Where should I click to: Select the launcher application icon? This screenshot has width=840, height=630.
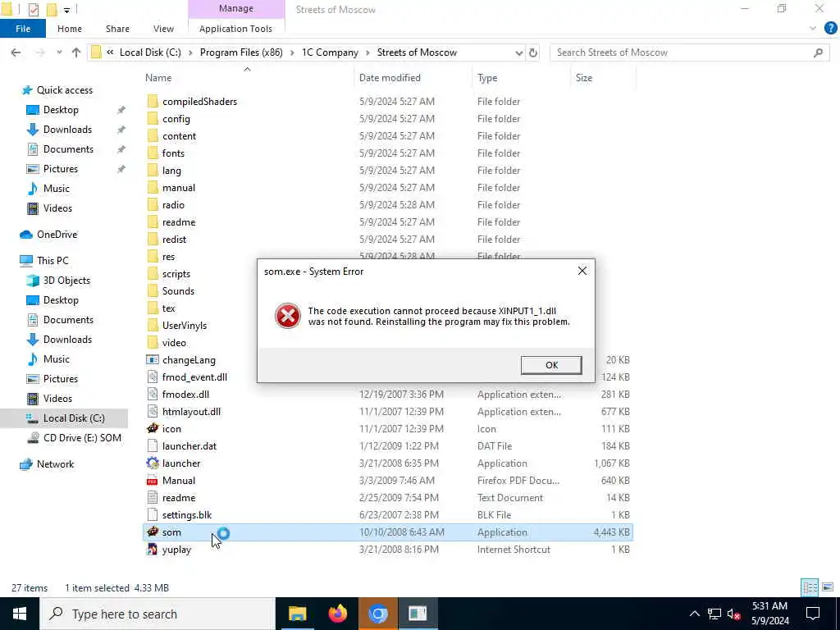[x=153, y=463]
